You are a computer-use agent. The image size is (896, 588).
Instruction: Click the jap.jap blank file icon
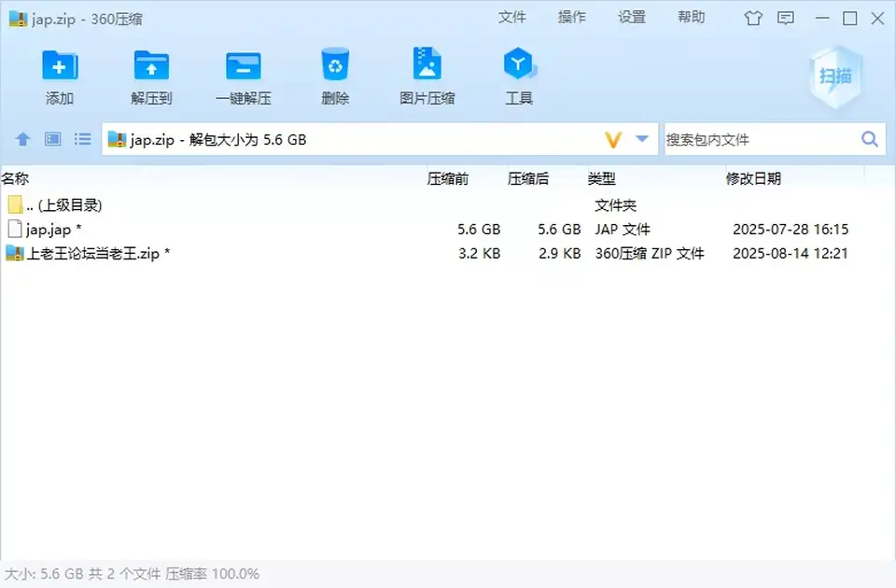[15, 230]
